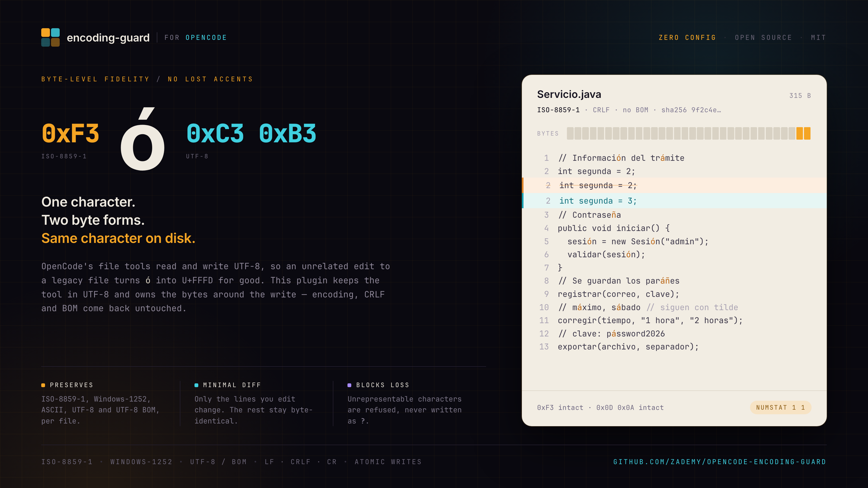Click '0xF3 intact · 0x0D 0x0A intact' status

601,407
